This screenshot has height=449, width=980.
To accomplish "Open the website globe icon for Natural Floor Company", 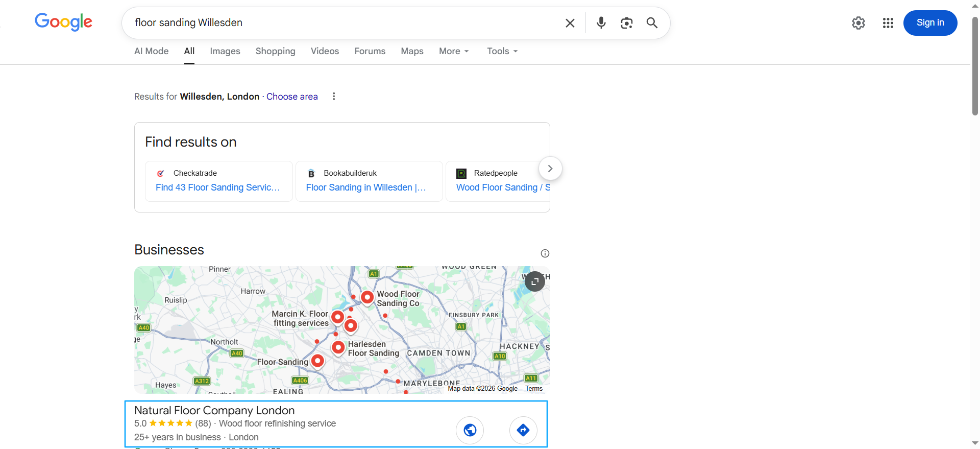I will pyautogui.click(x=470, y=431).
